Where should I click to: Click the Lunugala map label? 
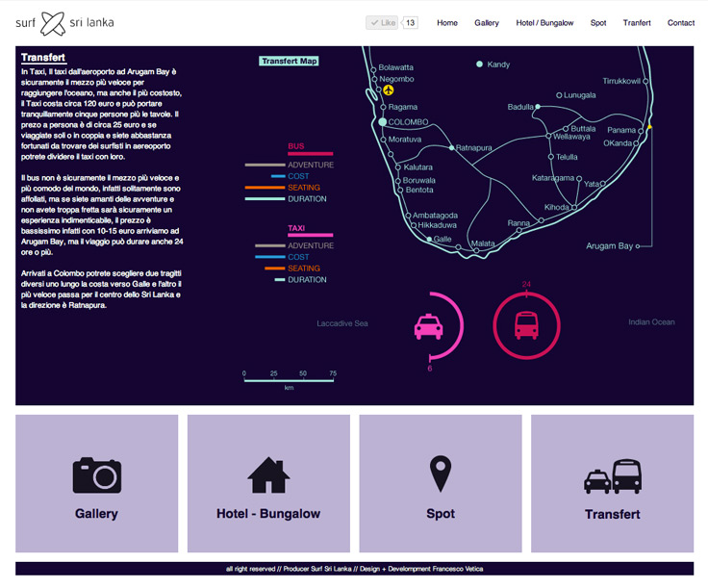click(x=580, y=95)
